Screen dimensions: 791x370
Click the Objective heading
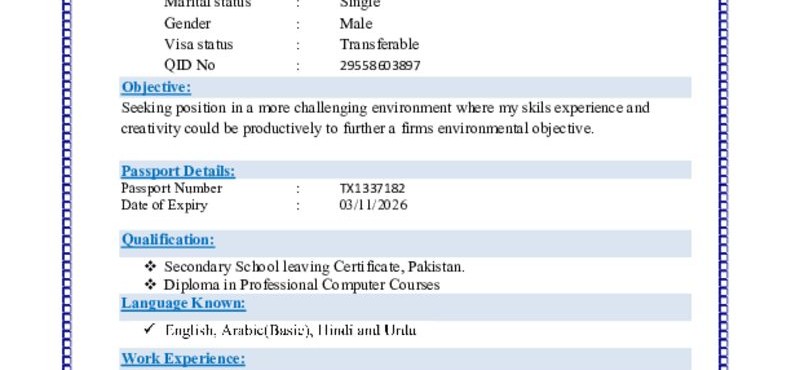tap(156, 87)
